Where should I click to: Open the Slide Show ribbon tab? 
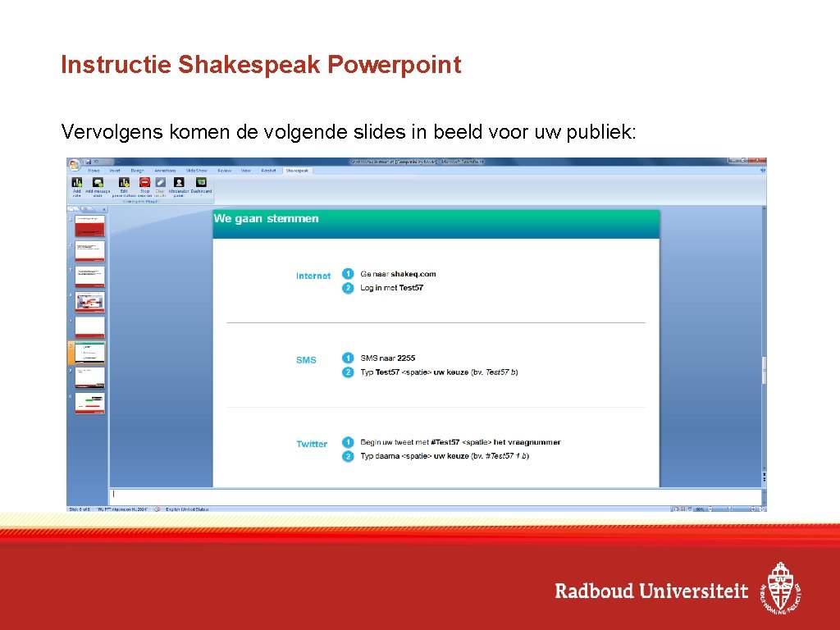196,171
